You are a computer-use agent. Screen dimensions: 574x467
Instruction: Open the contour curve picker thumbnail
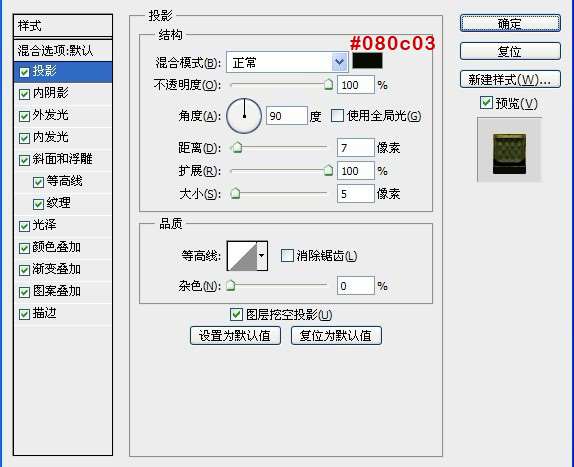point(242,255)
